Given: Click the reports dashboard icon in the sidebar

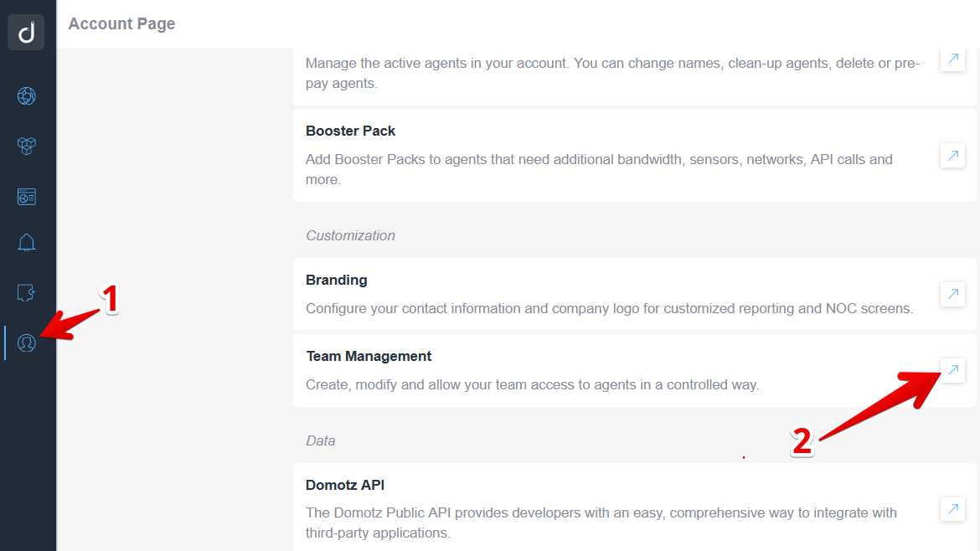Looking at the screenshot, I should pyautogui.click(x=26, y=196).
